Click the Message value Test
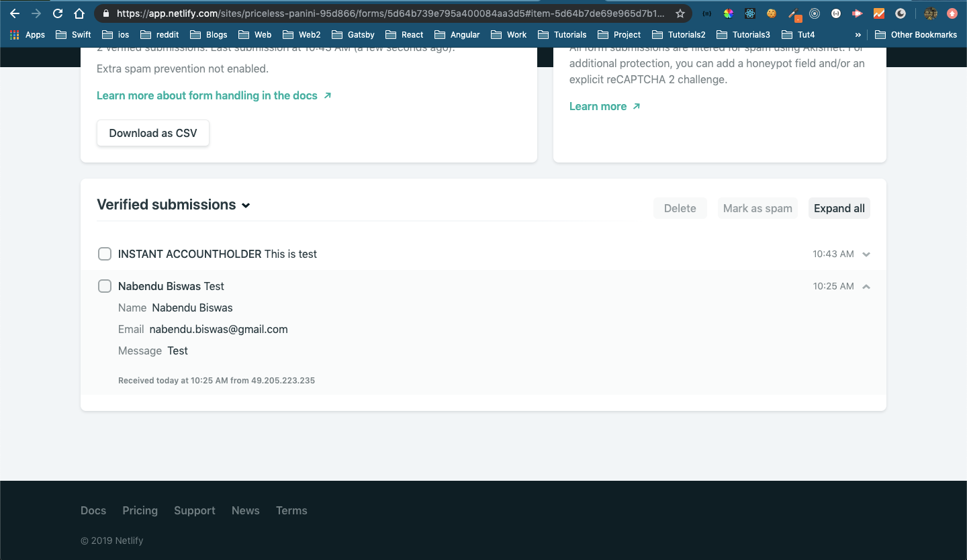Screen dimensions: 967x560 coord(178,351)
